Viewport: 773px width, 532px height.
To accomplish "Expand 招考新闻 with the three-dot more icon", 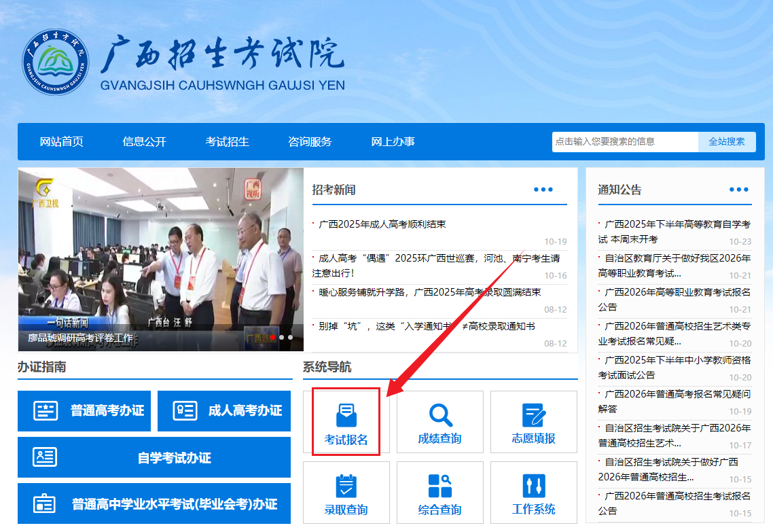I will coord(543,190).
